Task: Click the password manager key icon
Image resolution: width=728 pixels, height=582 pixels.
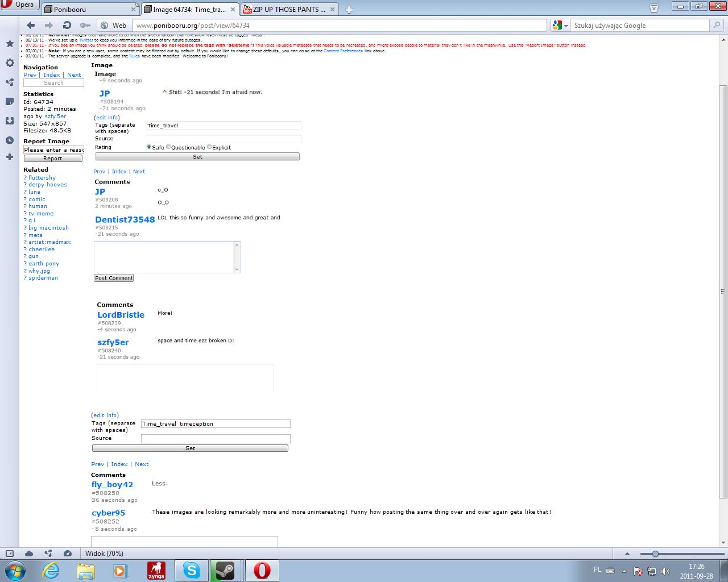Action: point(85,25)
